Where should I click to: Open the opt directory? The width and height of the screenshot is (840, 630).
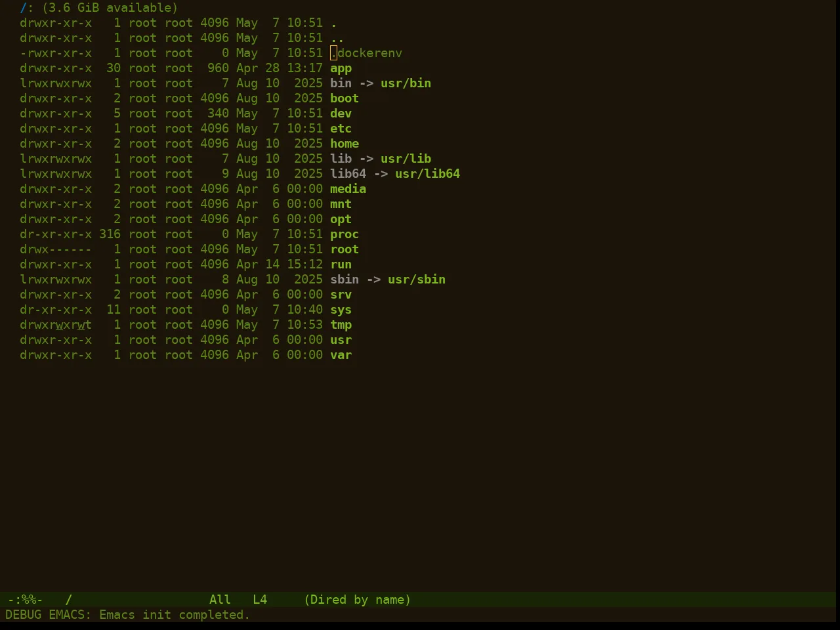[x=341, y=219]
